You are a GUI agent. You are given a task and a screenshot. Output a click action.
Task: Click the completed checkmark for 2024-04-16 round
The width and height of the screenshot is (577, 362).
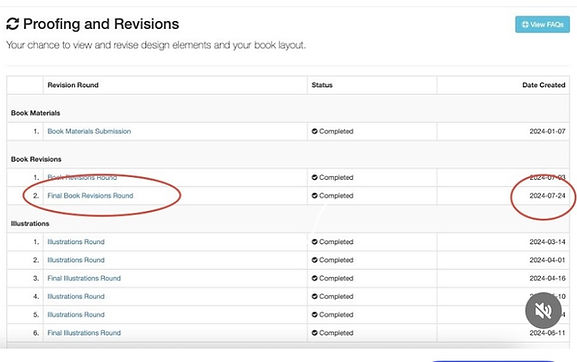click(315, 278)
